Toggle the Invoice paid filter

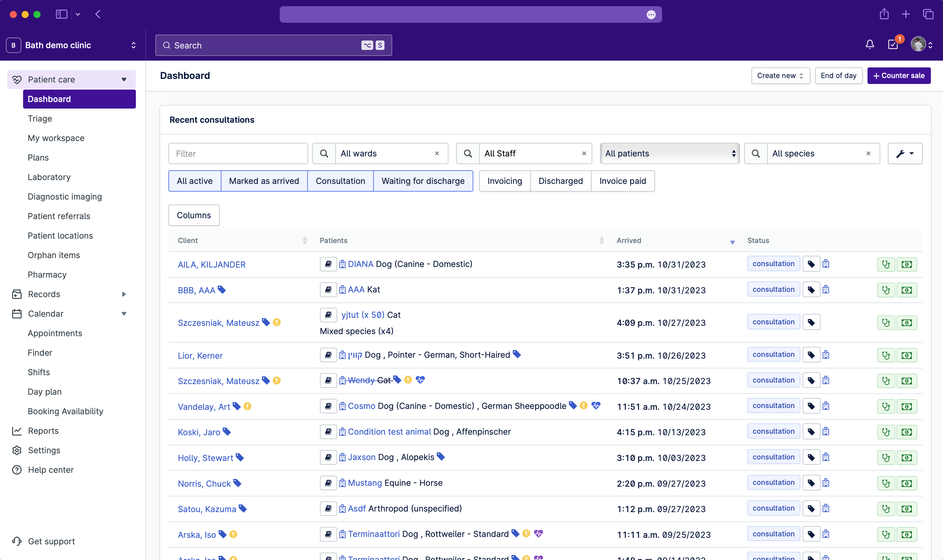[x=622, y=181]
